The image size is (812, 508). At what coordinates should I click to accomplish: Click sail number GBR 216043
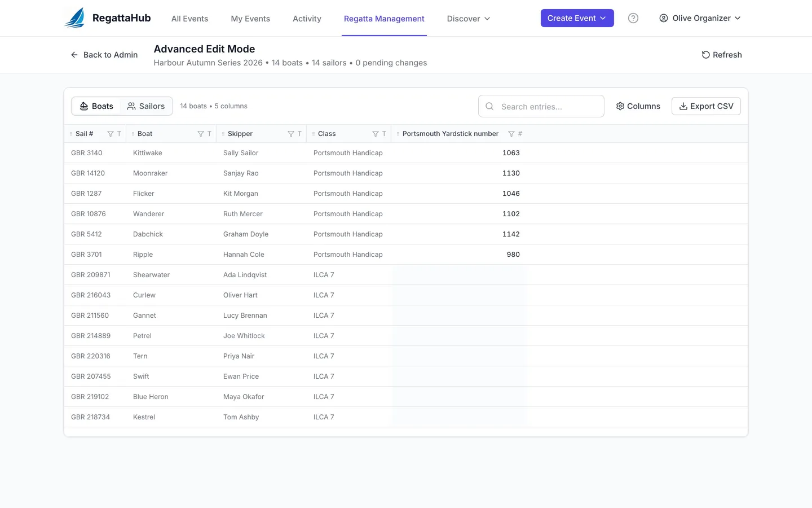tap(91, 295)
